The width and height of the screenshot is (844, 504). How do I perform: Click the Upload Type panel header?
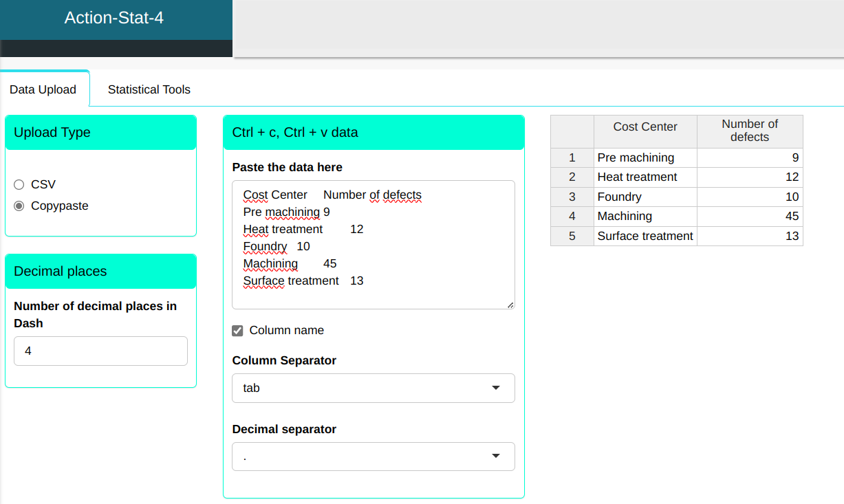tap(100, 133)
